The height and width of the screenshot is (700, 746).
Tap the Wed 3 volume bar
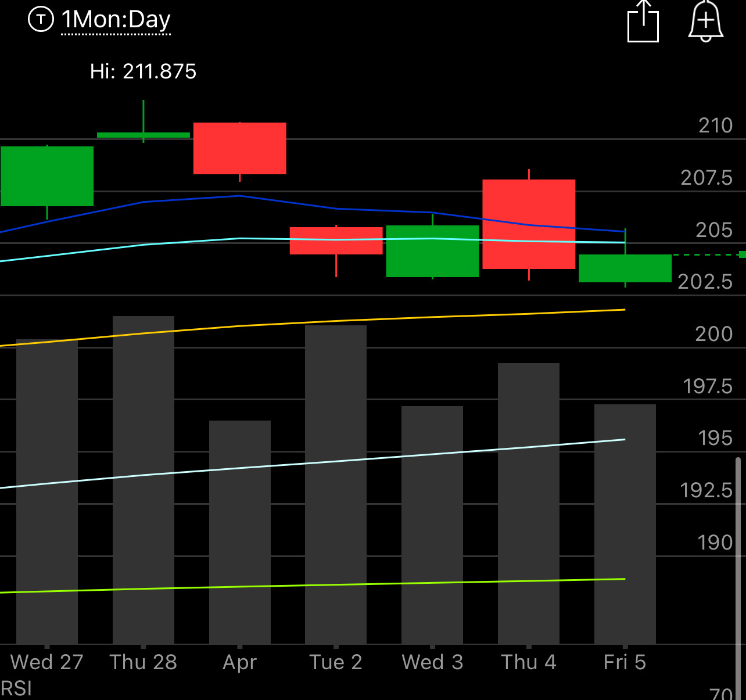(432, 525)
